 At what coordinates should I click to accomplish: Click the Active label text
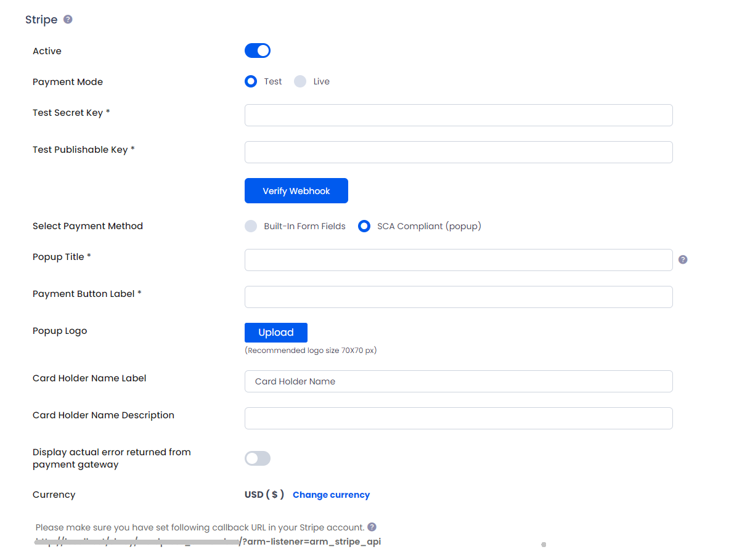point(47,51)
